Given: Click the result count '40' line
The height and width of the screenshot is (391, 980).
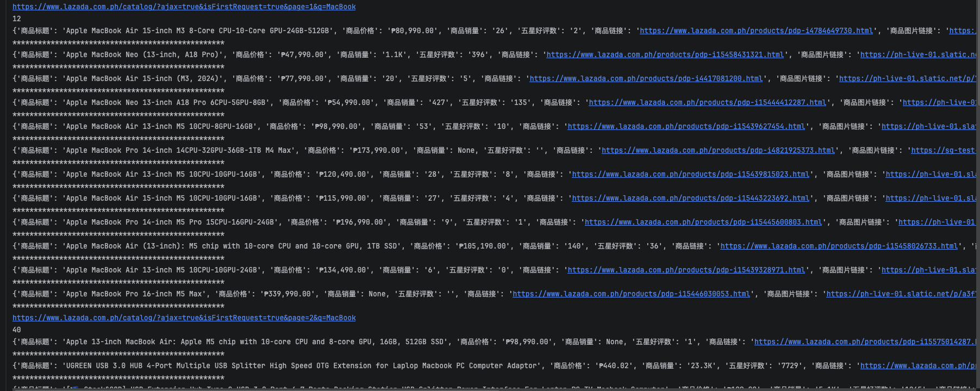Looking at the screenshot, I should tap(17, 330).
